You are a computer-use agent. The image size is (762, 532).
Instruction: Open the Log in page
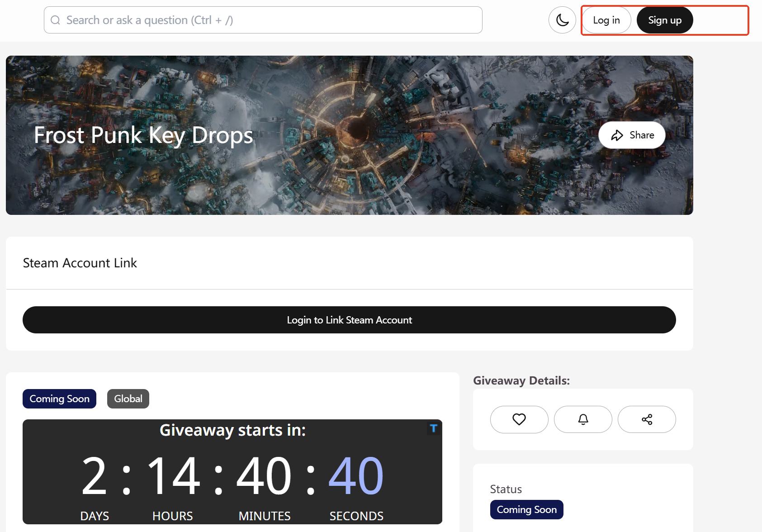[x=606, y=20]
